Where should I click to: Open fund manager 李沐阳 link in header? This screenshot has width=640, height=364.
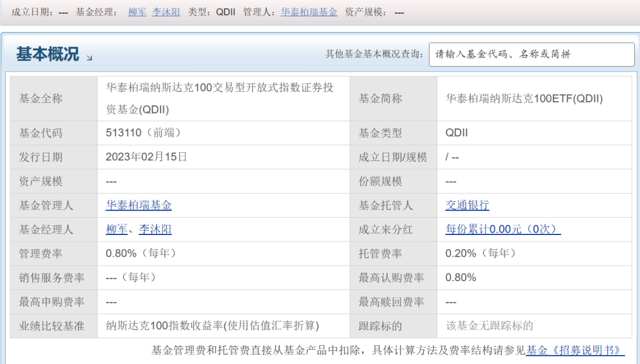click(x=166, y=12)
